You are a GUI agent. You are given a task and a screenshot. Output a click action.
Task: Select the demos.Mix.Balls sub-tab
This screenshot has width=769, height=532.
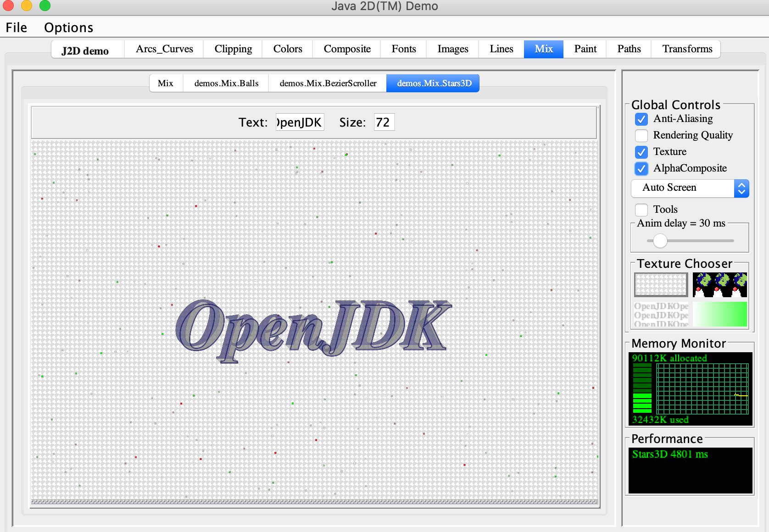(x=226, y=83)
